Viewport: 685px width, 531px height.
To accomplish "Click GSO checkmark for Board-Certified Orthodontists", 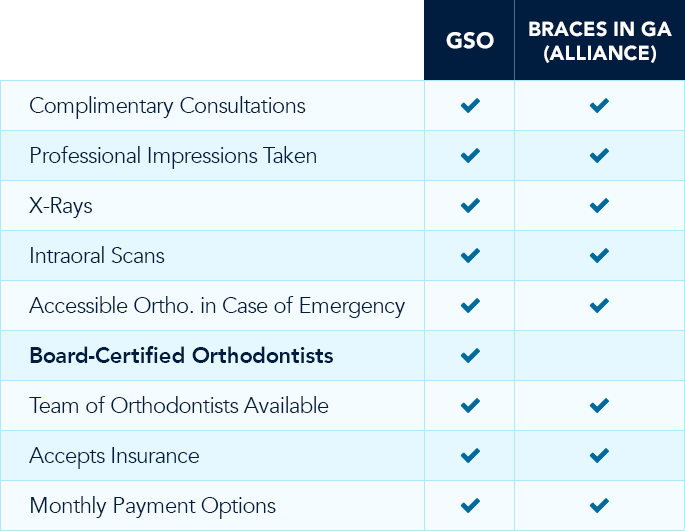I will [470, 355].
